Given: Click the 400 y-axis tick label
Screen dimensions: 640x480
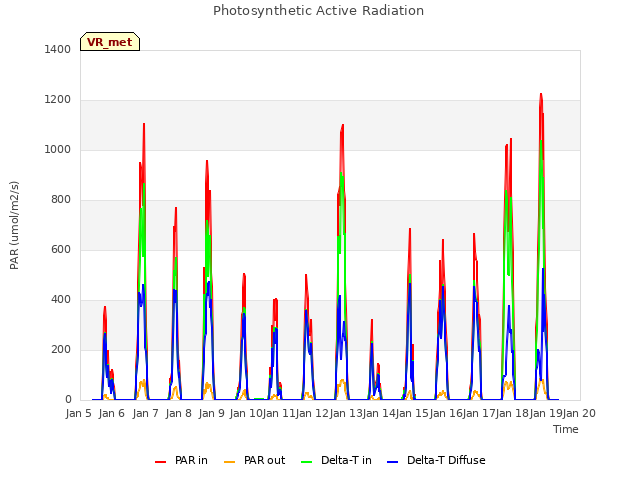Looking at the screenshot, I should tap(61, 300).
